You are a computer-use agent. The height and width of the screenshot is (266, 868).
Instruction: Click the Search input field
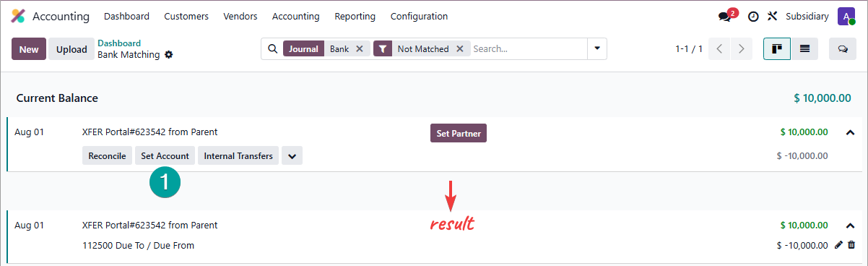tap(527, 49)
